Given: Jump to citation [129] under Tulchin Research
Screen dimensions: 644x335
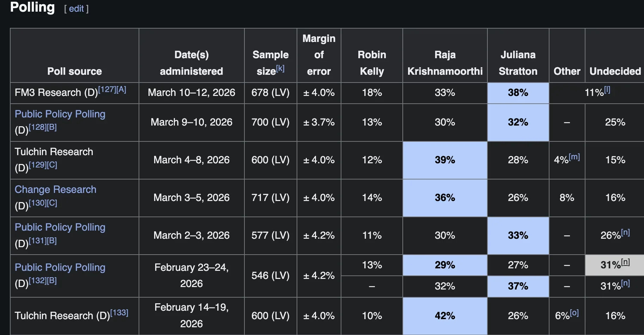Looking at the screenshot, I should pyautogui.click(x=37, y=165).
